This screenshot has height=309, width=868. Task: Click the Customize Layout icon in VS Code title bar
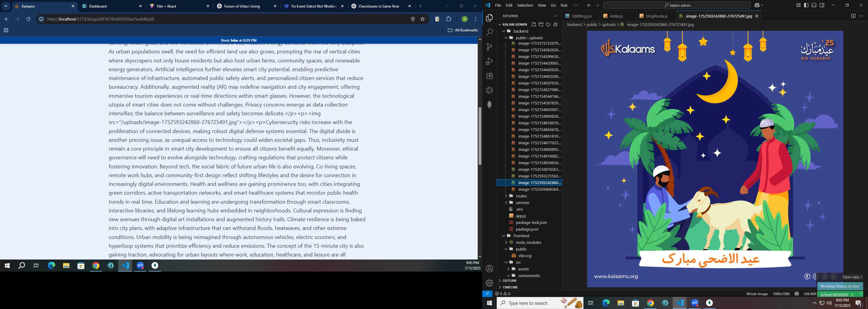(x=799, y=5)
